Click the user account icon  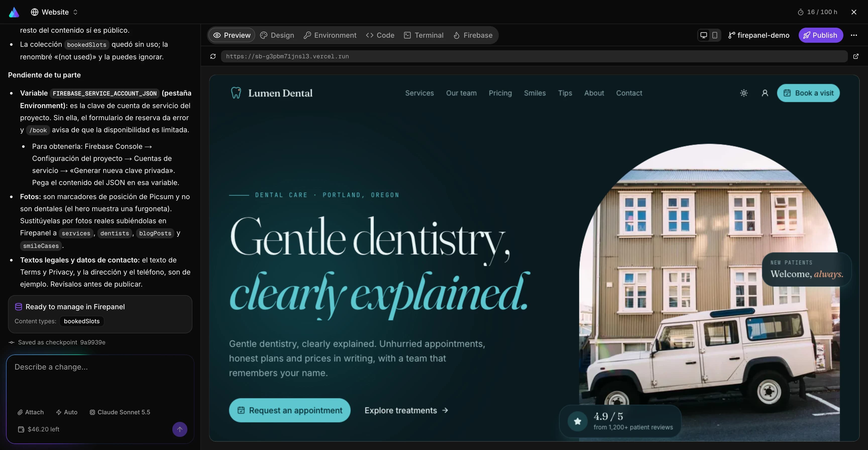coord(765,93)
